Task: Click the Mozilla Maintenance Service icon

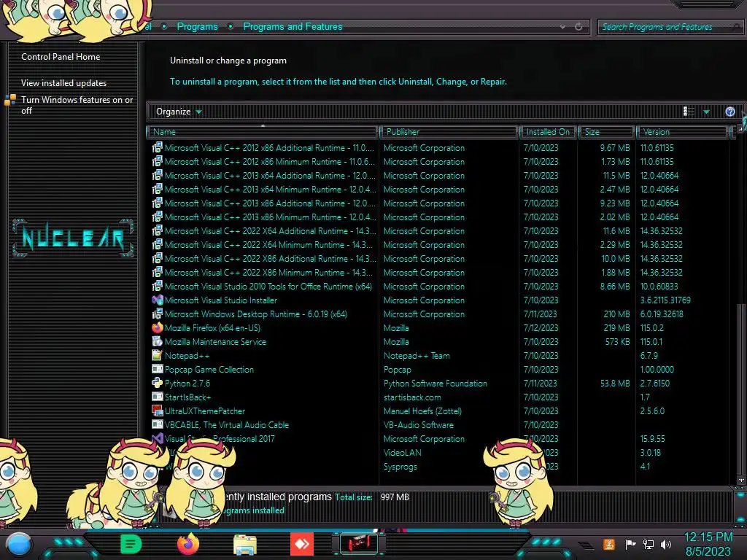Action: click(x=158, y=341)
